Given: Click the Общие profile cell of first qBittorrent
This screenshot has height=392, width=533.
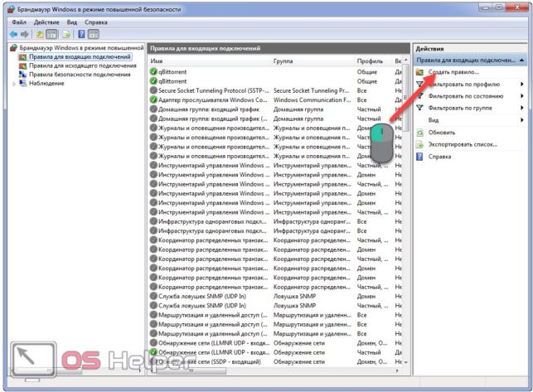Looking at the screenshot, I should pos(366,72).
